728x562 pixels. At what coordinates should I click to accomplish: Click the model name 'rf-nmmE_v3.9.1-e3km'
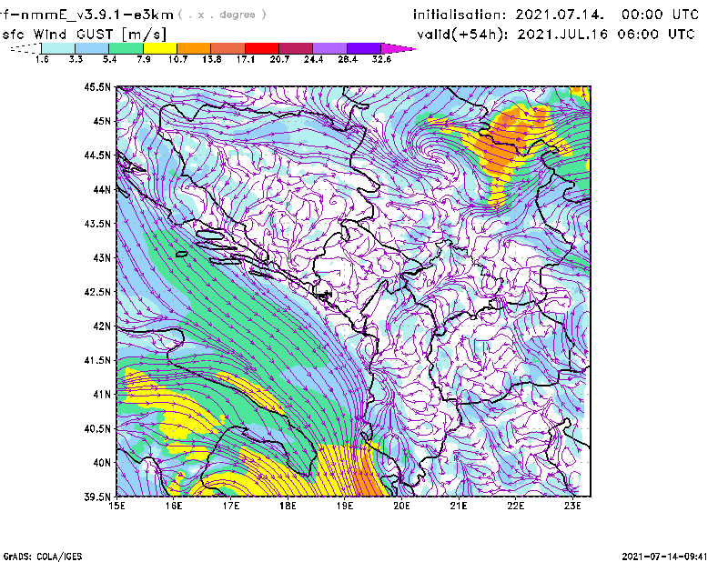[86, 15]
